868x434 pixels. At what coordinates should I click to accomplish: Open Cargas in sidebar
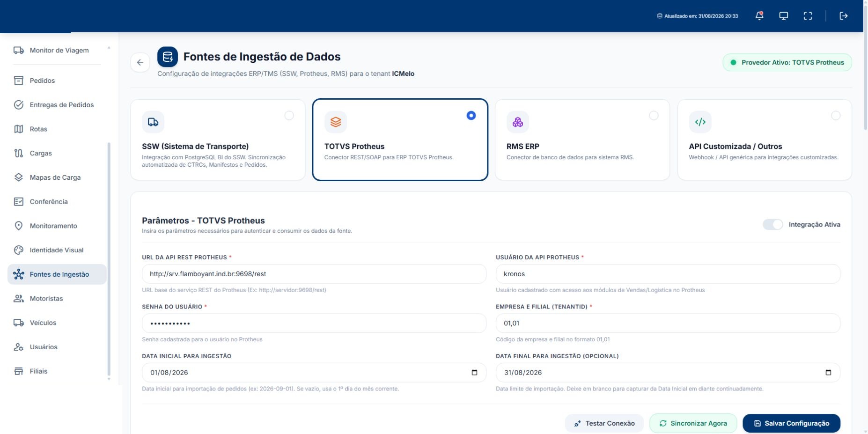[x=57, y=153]
